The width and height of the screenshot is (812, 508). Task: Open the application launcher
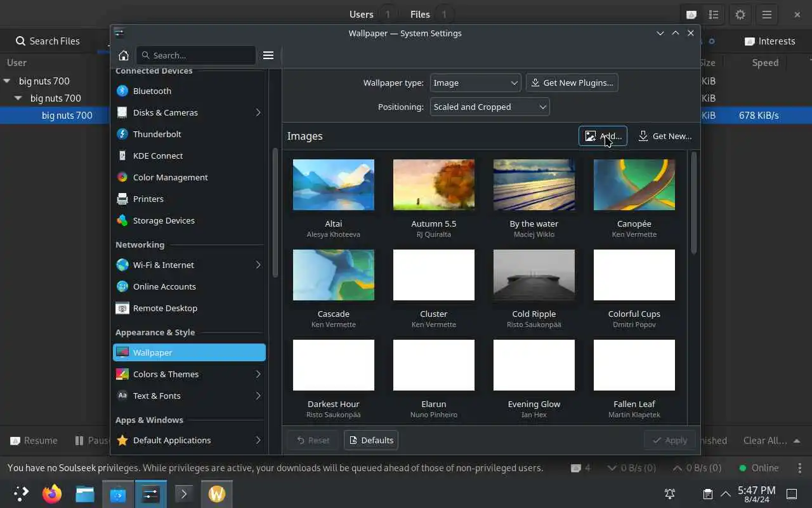(20, 493)
